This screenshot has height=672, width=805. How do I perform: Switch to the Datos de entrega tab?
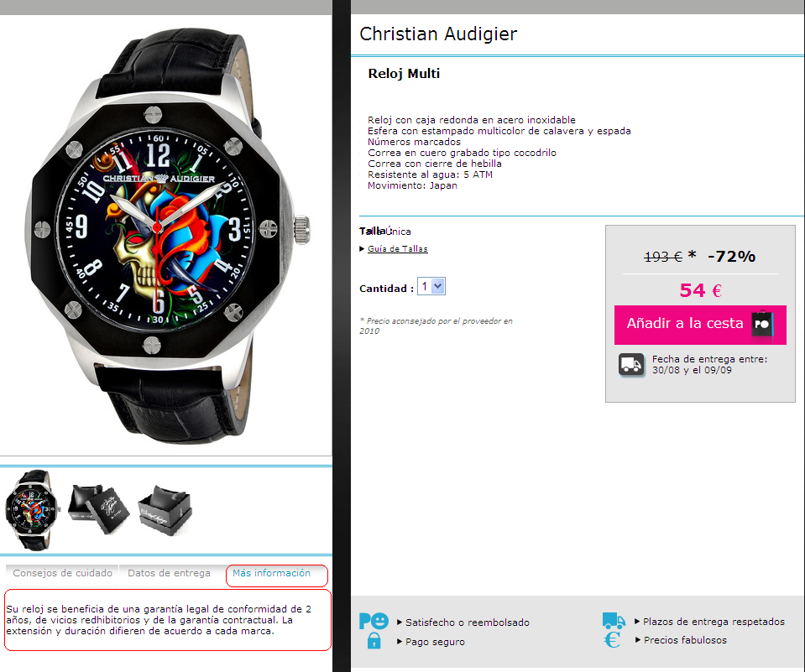[x=169, y=573]
